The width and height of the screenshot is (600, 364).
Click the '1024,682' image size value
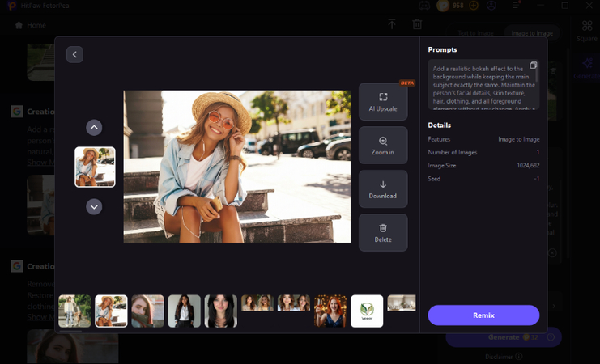tap(528, 166)
